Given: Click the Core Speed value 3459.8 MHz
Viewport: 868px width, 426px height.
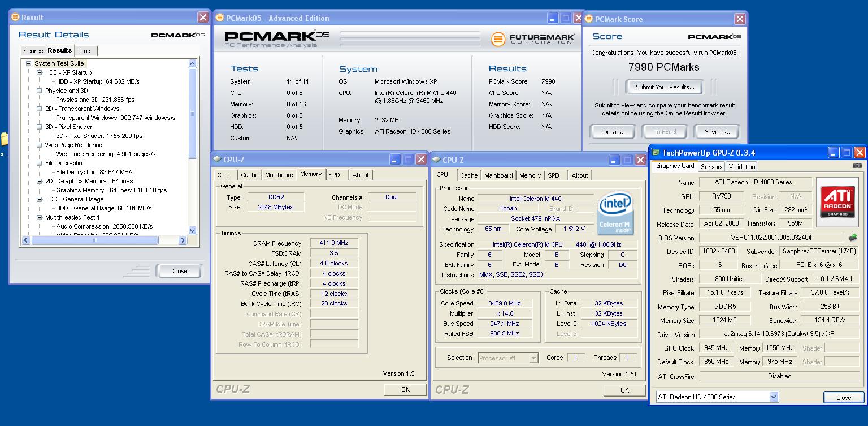Looking at the screenshot, I should tap(504, 303).
